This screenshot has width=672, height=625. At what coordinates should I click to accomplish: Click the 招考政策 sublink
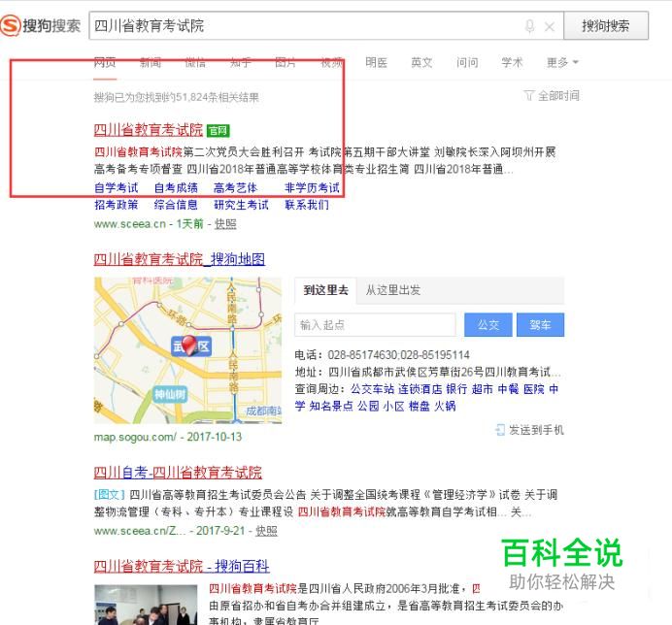tap(117, 205)
